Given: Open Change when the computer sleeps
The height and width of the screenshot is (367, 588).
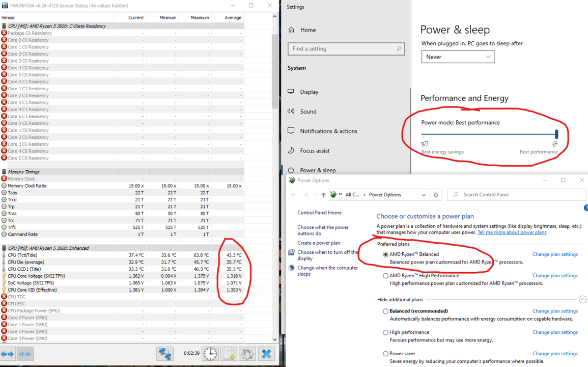Looking at the screenshot, I should coord(328,271).
